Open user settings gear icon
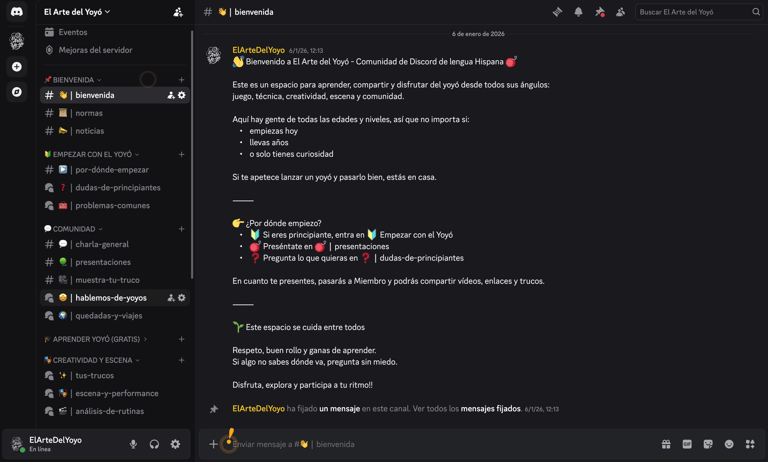 [x=175, y=444]
